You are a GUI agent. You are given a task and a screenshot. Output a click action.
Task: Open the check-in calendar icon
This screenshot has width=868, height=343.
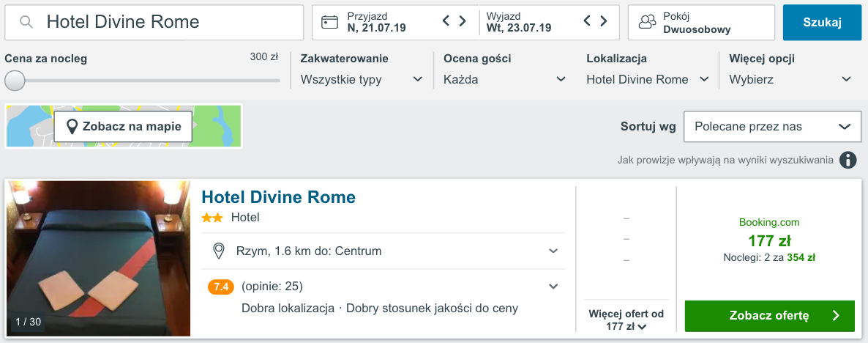click(x=330, y=22)
